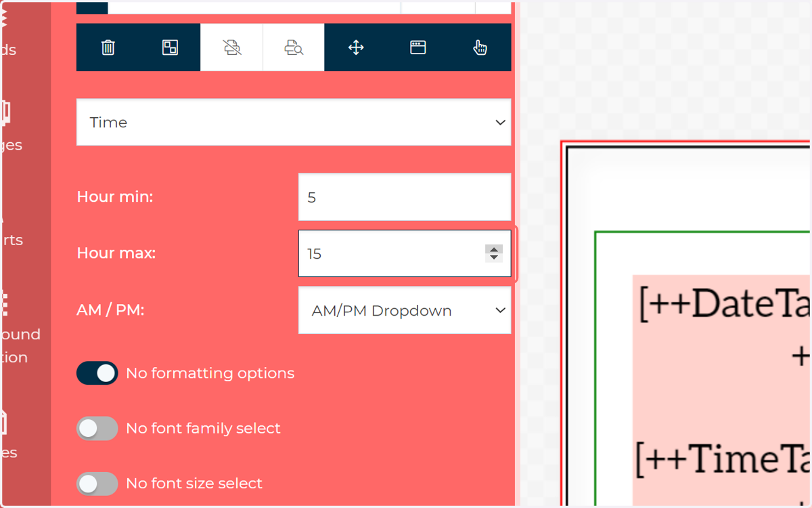Click the Hour max label

click(x=116, y=253)
